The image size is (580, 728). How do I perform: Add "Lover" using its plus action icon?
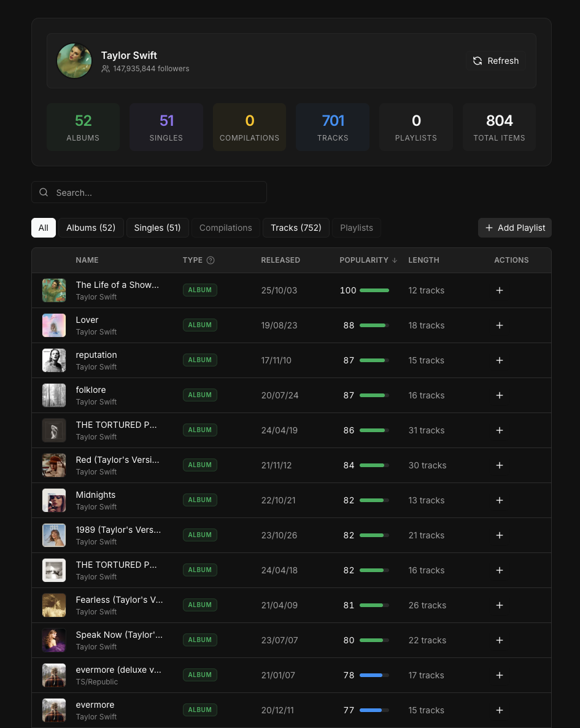coord(499,325)
